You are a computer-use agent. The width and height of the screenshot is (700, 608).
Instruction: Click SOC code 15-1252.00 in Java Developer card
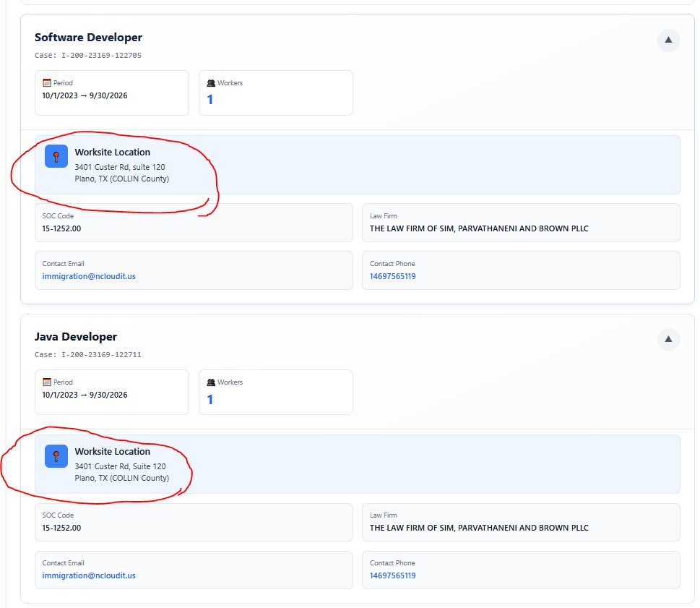(61, 528)
